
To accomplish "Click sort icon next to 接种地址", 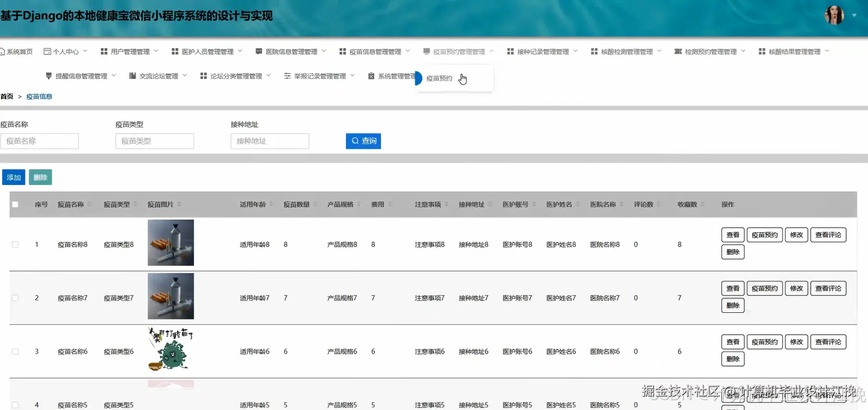I will pyautogui.click(x=491, y=204).
